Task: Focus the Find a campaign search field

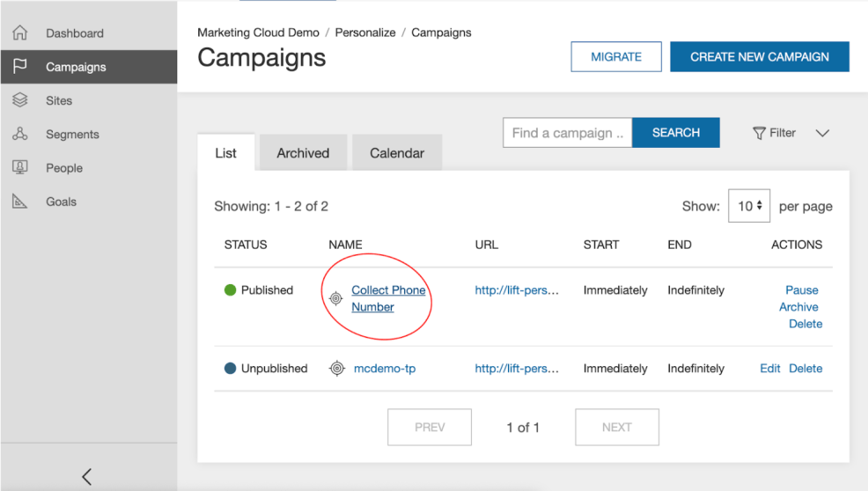Action: click(567, 133)
